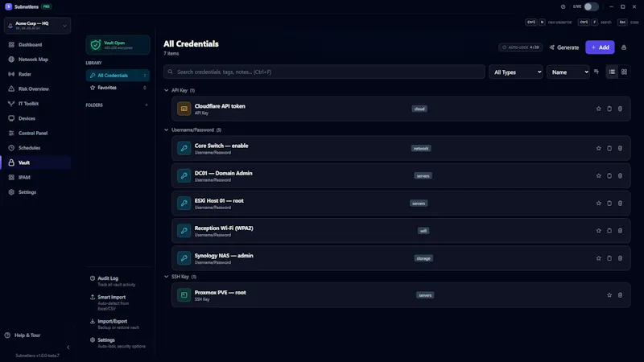This screenshot has width=644, height=362.
Task: Star the ESXi Host 01 — root entry
Action: [x=598, y=204]
